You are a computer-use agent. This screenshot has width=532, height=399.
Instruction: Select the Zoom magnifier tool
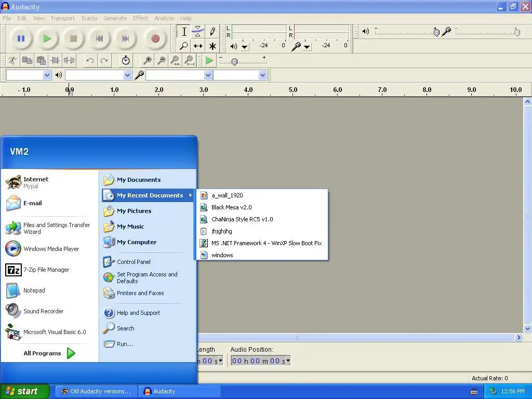click(x=184, y=46)
